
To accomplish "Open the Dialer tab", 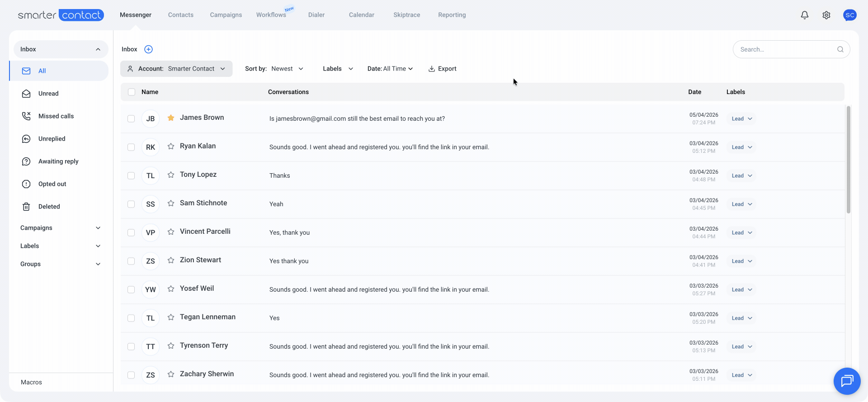I will (316, 15).
